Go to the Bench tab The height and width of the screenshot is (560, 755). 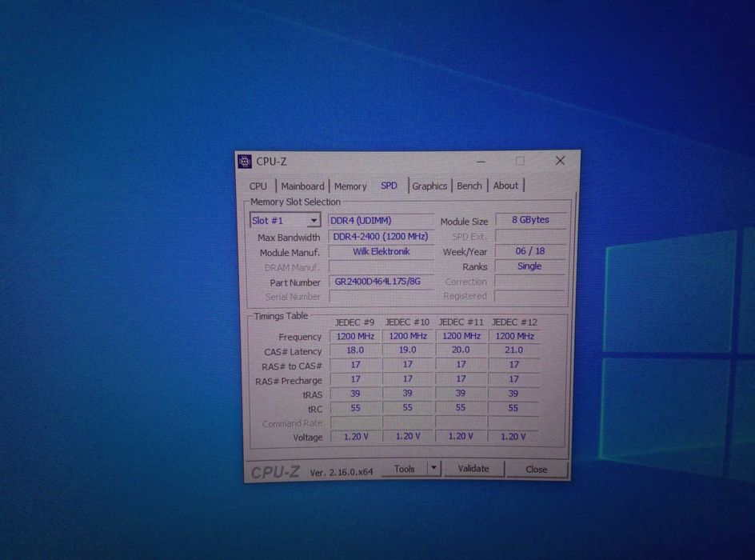tap(469, 186)
